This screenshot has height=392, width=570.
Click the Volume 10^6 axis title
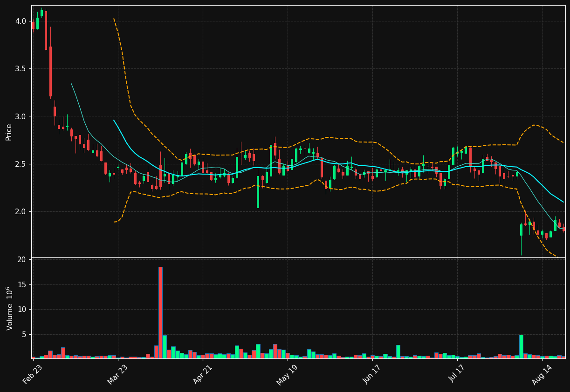[x=9, y=308]
